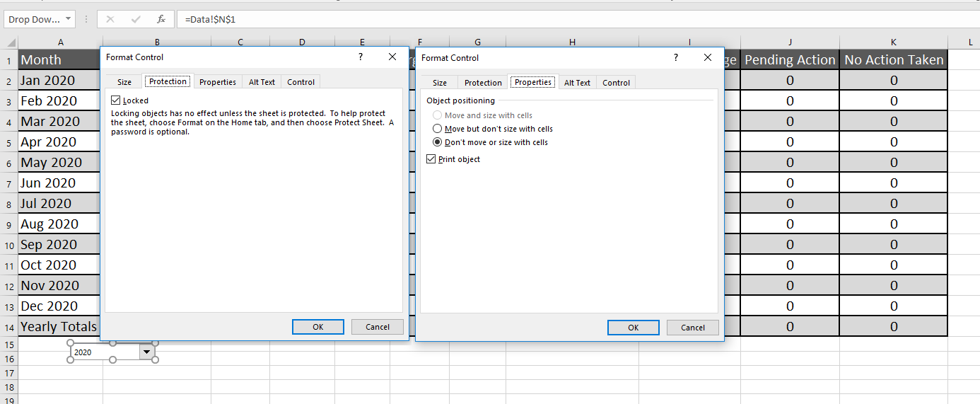Open Size tab in left dialog
The width and height of the screenshot is (980, 404).
click(124, 82)
